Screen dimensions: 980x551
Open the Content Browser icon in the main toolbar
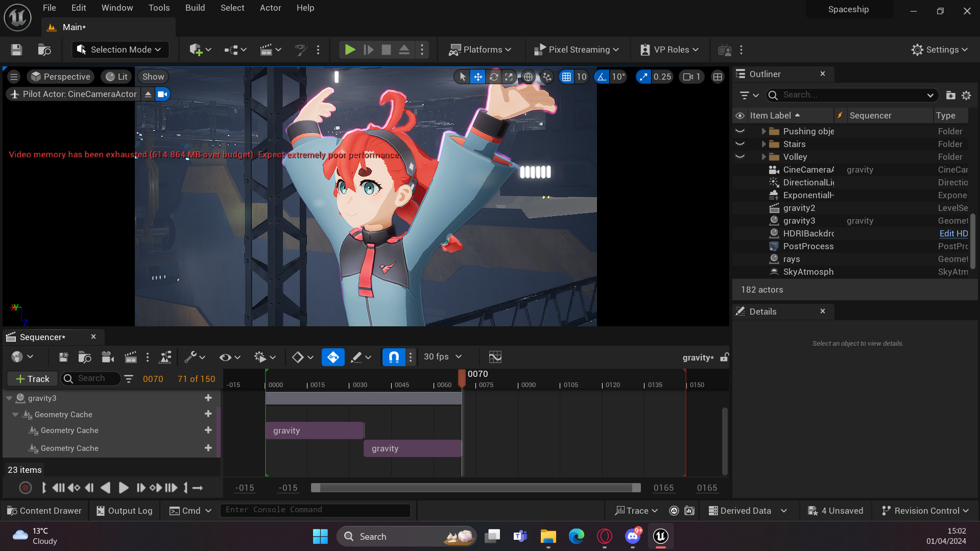(x=44, y=50)
